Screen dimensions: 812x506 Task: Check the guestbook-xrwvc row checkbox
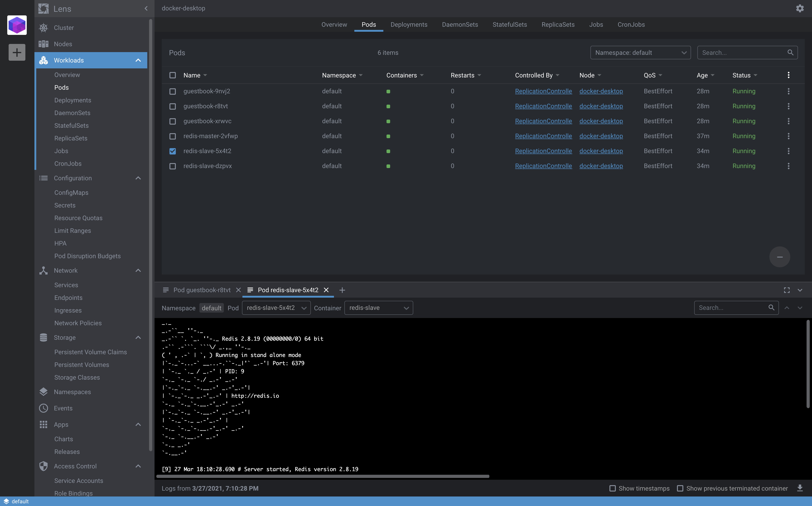172,121
